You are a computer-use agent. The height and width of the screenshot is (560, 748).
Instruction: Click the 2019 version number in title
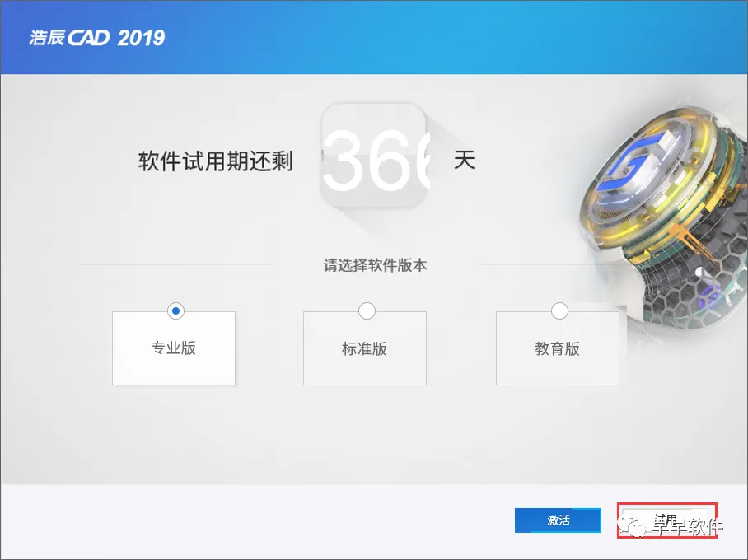141,38
